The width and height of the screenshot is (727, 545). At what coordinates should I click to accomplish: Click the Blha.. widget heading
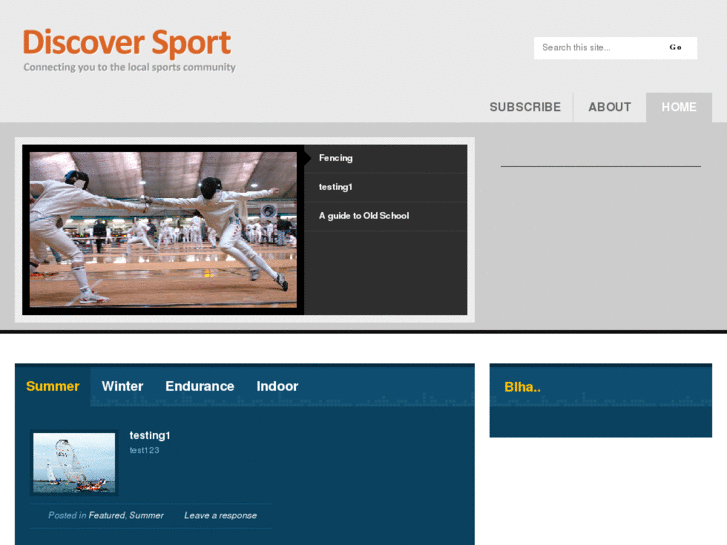[523, 387]
